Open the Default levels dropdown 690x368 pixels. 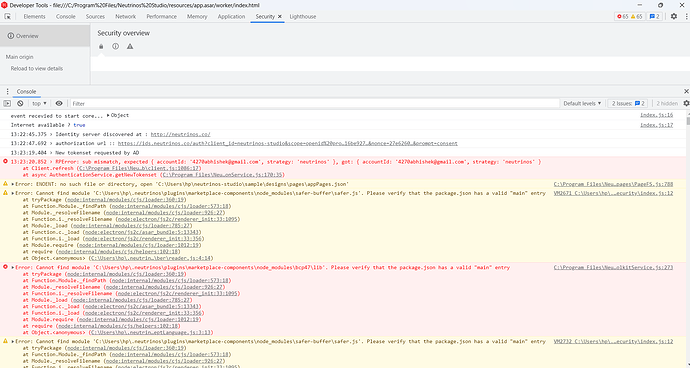tap(582, 103)
